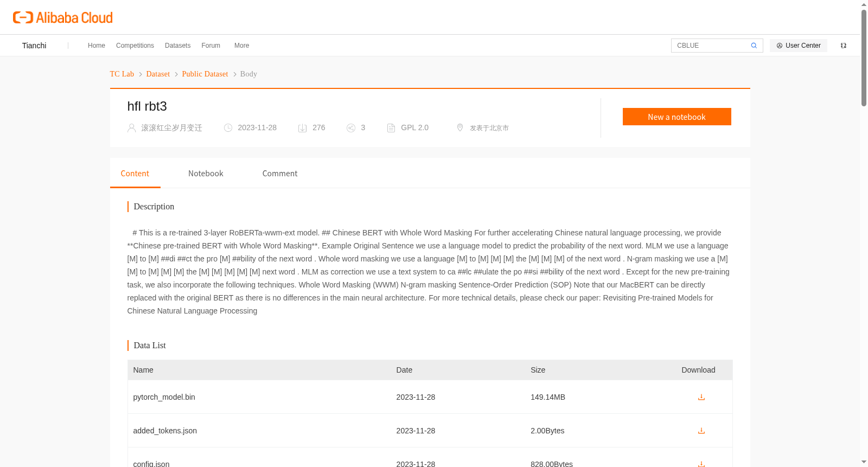Screen dimensions: 868x467
Task: Click the Description section heading
Action: click(154, 207)
